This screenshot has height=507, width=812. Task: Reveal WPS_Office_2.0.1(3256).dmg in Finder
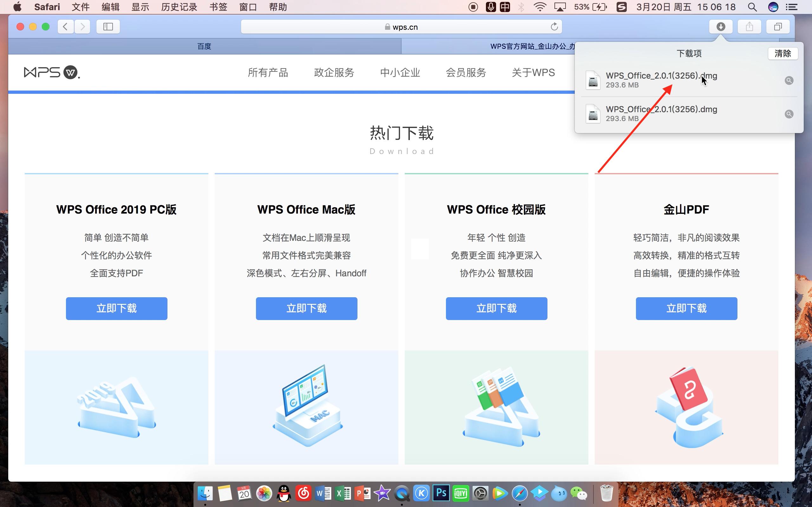tap(789, 80)
